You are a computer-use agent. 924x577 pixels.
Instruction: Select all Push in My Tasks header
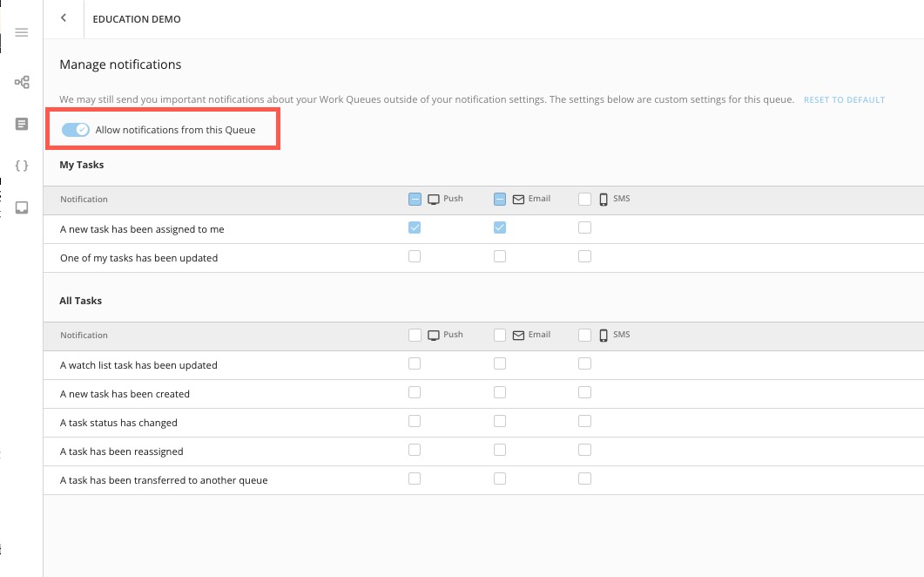[x=415, y=200]
